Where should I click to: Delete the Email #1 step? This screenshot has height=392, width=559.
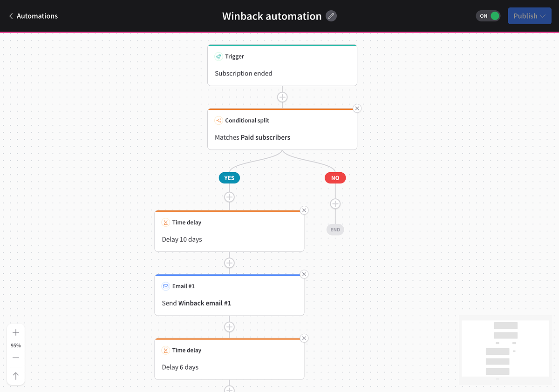pyautogui.click(x=304, y=274)
